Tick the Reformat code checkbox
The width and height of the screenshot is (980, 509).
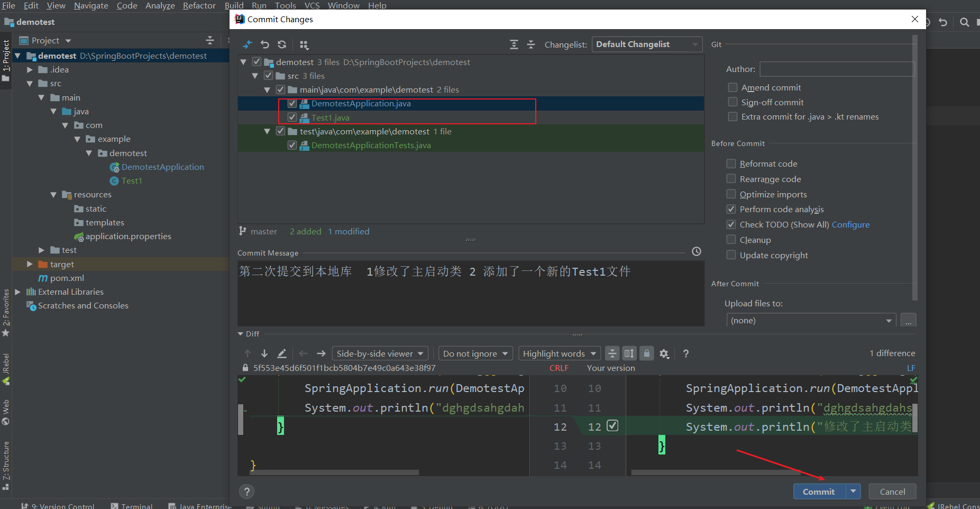point(731,163)
